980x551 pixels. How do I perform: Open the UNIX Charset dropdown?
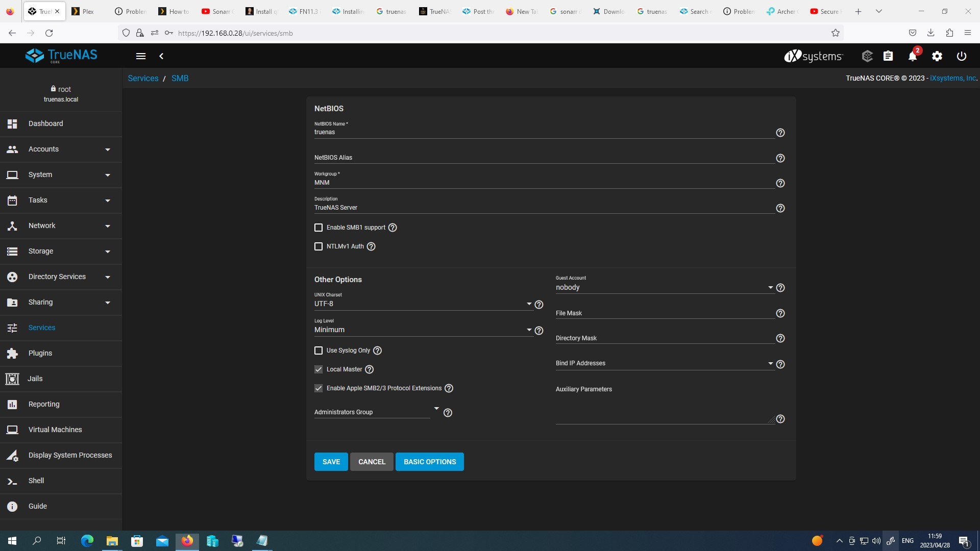tap(423, 304)
